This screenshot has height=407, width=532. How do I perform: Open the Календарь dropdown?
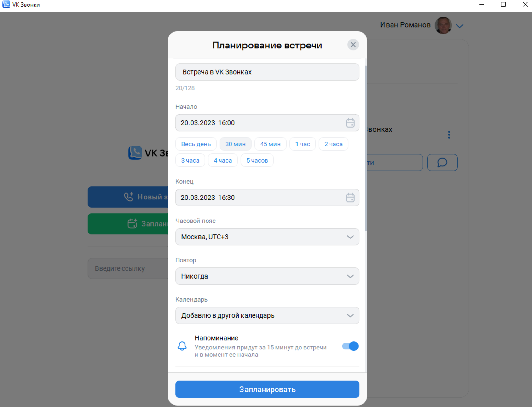point(267,315)
